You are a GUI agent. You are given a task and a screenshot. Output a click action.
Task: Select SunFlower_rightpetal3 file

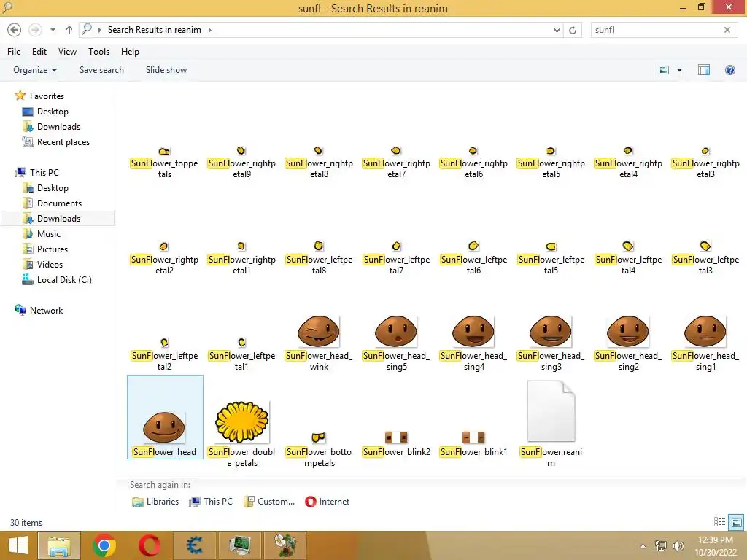coord(705,163)
